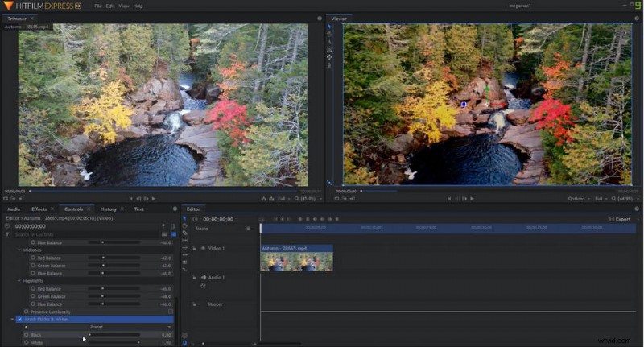This screenshot has height=347, width=644.
Task: Open the Edit menu
Action: pyautogui.click(x=110, y=6)
